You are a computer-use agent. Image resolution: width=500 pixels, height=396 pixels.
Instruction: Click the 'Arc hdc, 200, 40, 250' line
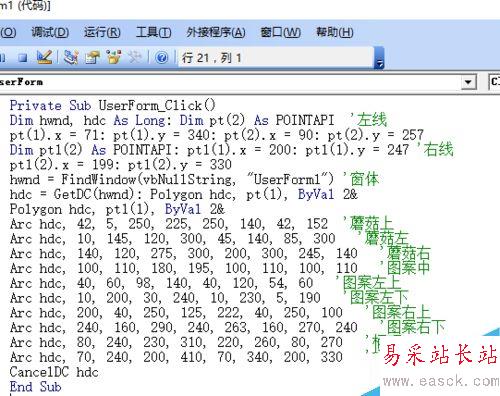point(176,313)
